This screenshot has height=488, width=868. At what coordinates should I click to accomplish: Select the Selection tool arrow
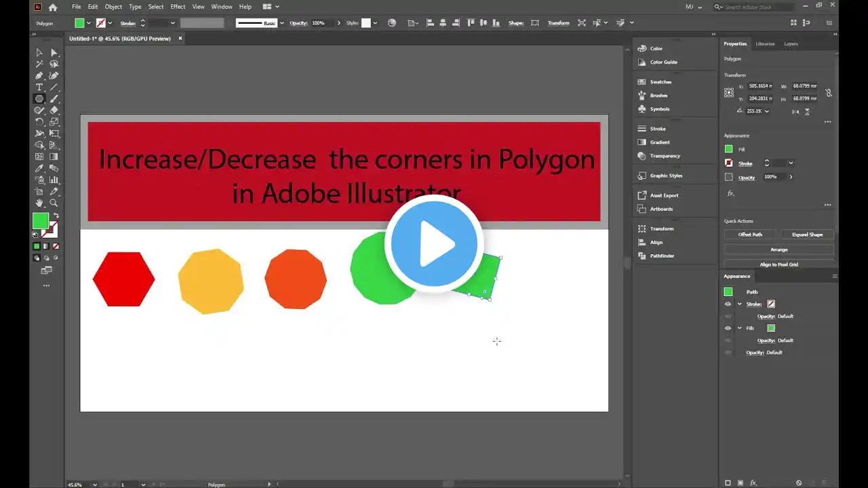point(39,52)
